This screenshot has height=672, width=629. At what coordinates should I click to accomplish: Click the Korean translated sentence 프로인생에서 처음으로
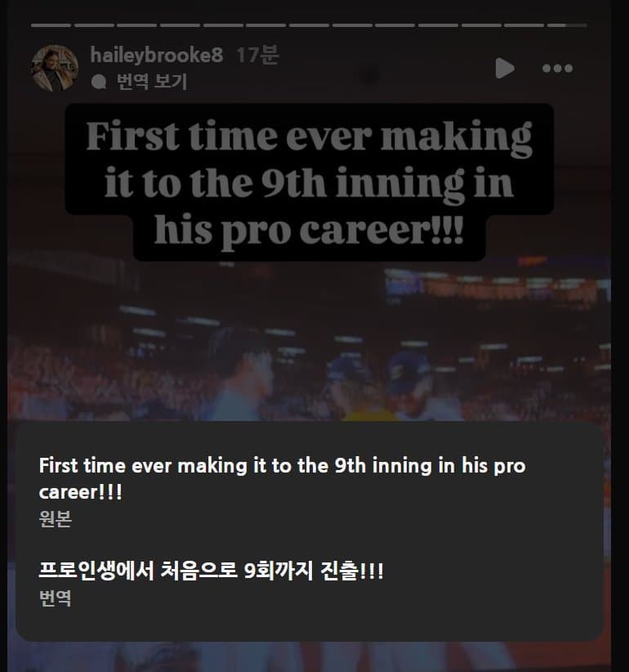point(211,571)
